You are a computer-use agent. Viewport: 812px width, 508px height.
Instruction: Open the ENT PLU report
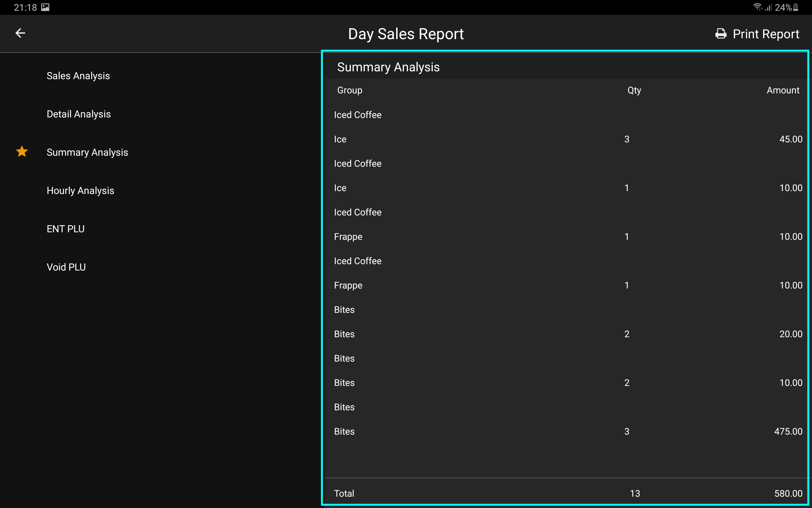tap(66, 229)
